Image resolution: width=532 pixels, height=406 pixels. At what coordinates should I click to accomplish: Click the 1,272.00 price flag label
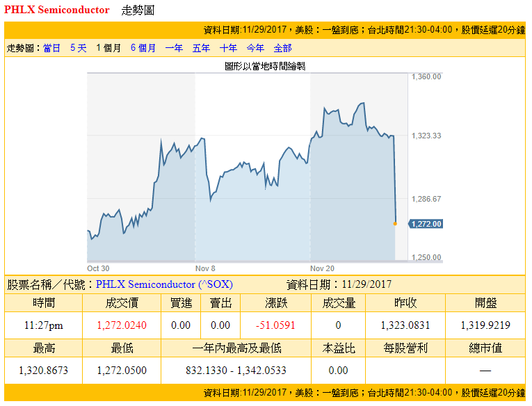pos(426,224)
